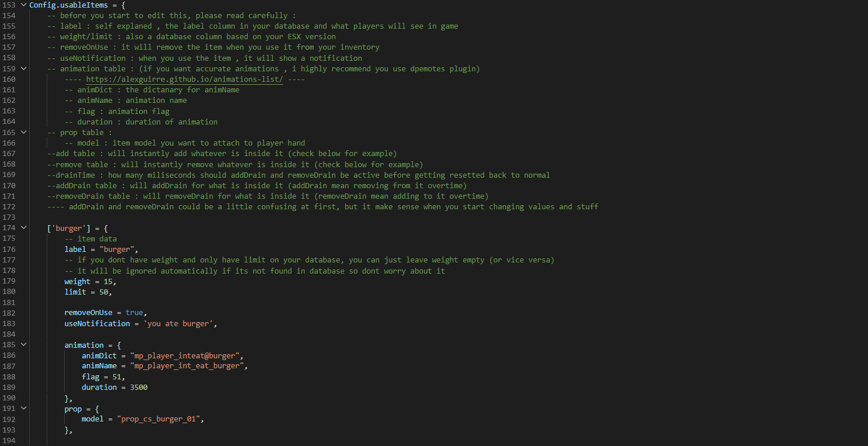This screenshot has height=446, width=868.
Task: Click line number 179 in gutter
Action: click(9, 281)
